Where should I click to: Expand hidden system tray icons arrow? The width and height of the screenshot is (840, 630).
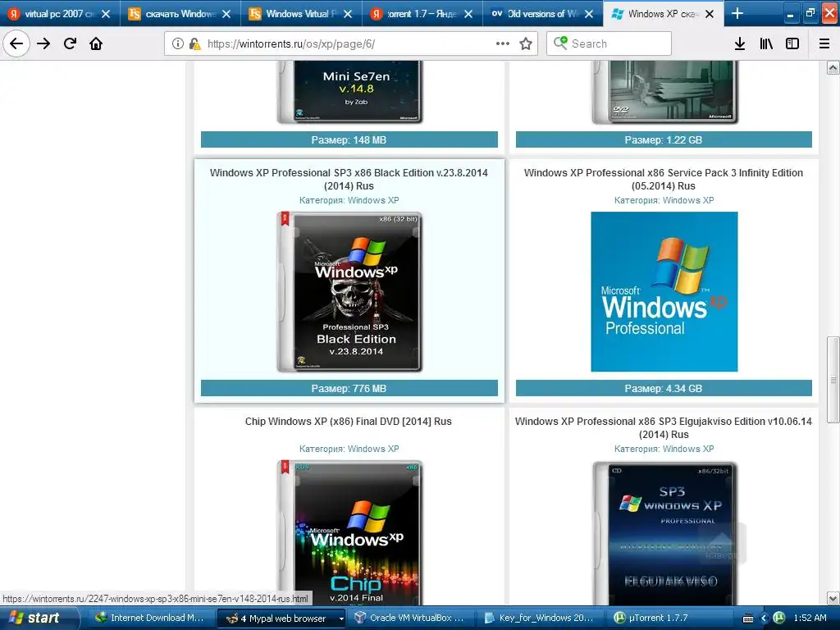[764, 619]
